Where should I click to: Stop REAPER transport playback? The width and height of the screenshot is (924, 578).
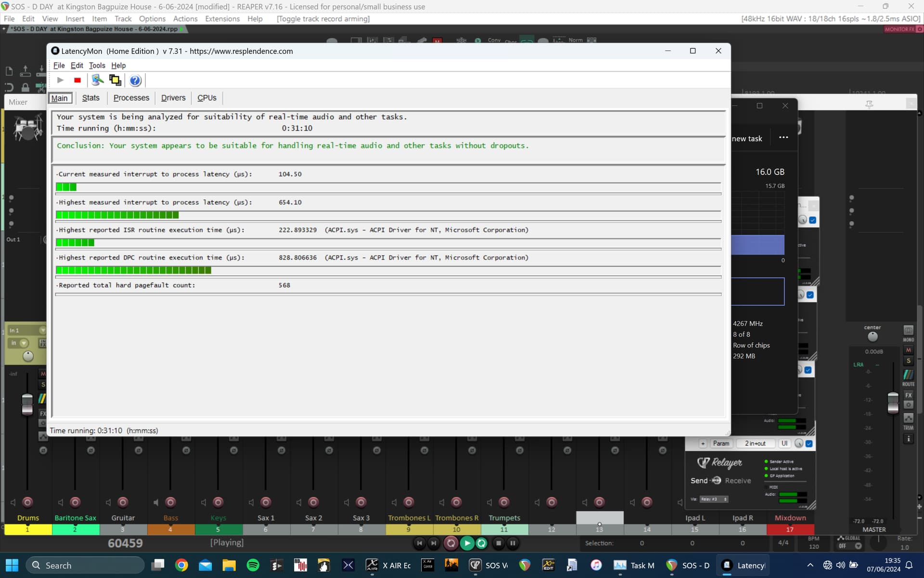click(499, 543)
